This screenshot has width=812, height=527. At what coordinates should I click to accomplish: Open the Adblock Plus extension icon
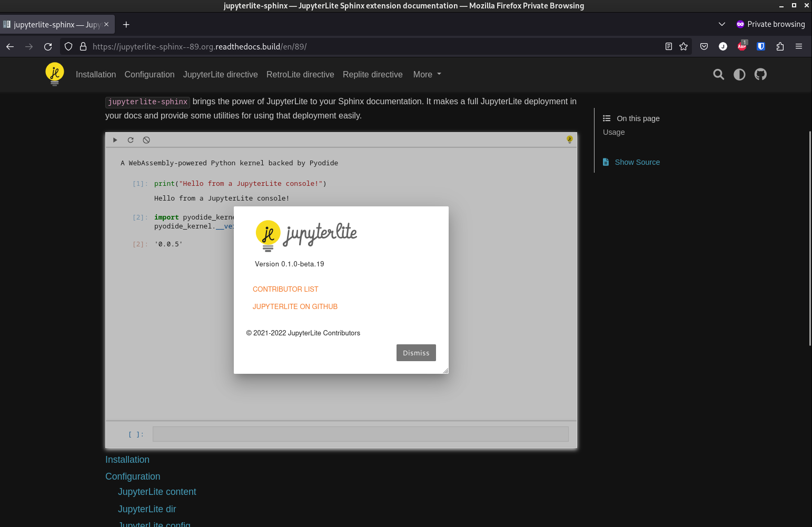[742, 46]
